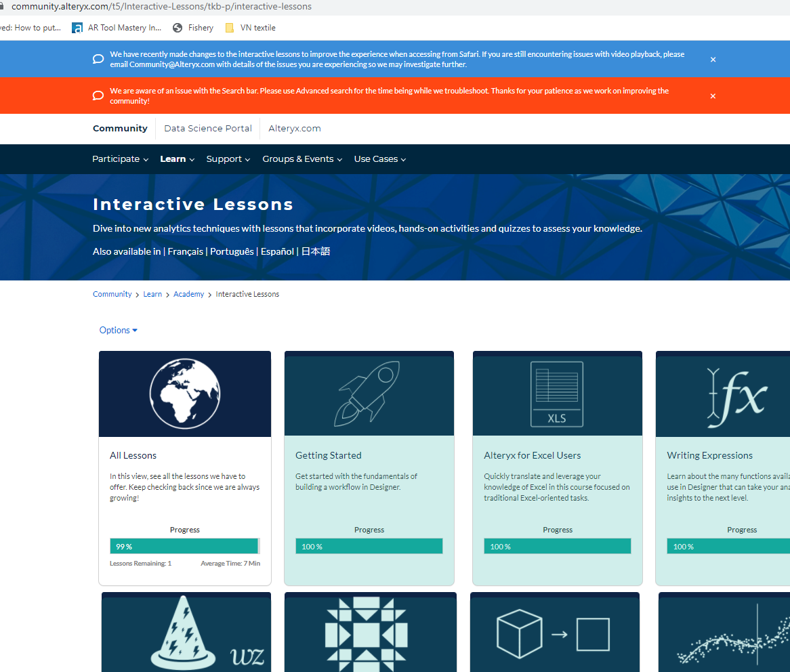Open the Learn navigation dropdown
Image resolution: width=790 pixels, height=672 pixels.
tap(177, 159)
